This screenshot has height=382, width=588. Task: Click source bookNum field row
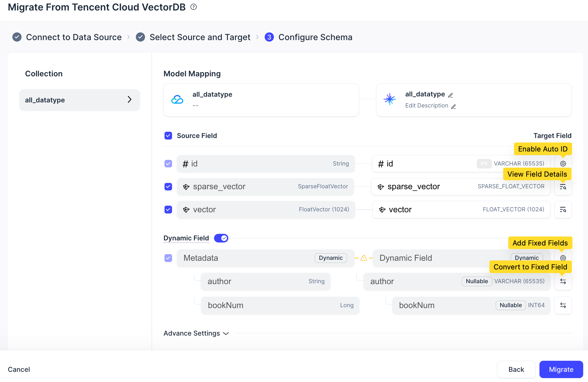(x=280, y=305)
